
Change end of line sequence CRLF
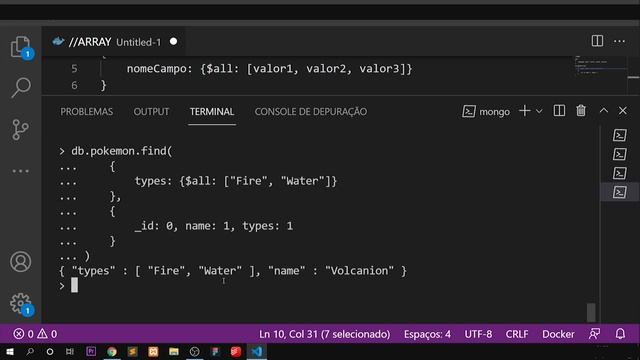pyautogui.click(x=517, y=334)
